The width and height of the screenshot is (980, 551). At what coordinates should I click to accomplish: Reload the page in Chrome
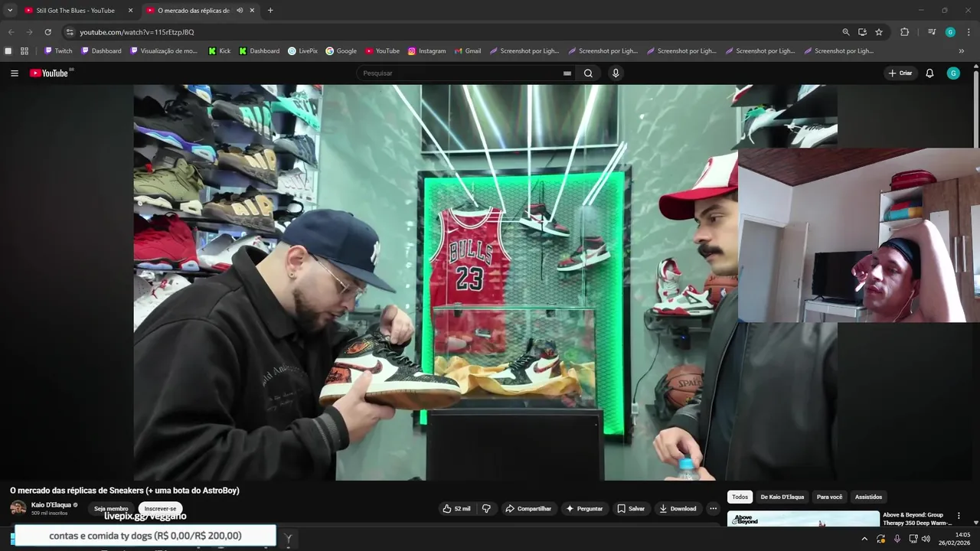click(x=47, y=32)
